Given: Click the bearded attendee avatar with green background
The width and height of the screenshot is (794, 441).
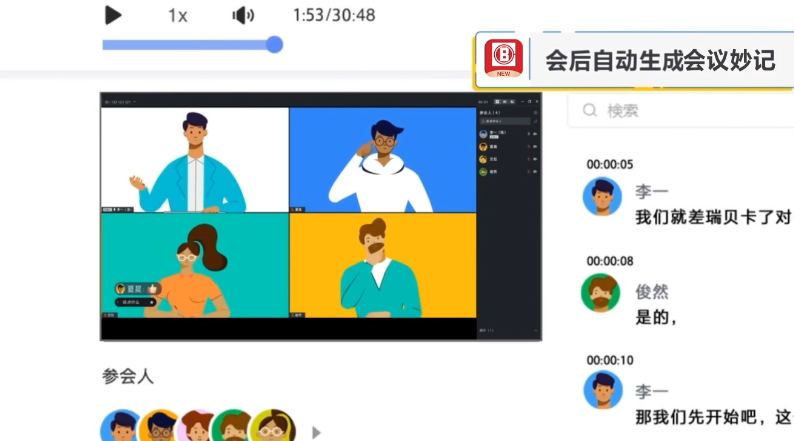Looking at the screenshot, I should [x=233, y=428].
